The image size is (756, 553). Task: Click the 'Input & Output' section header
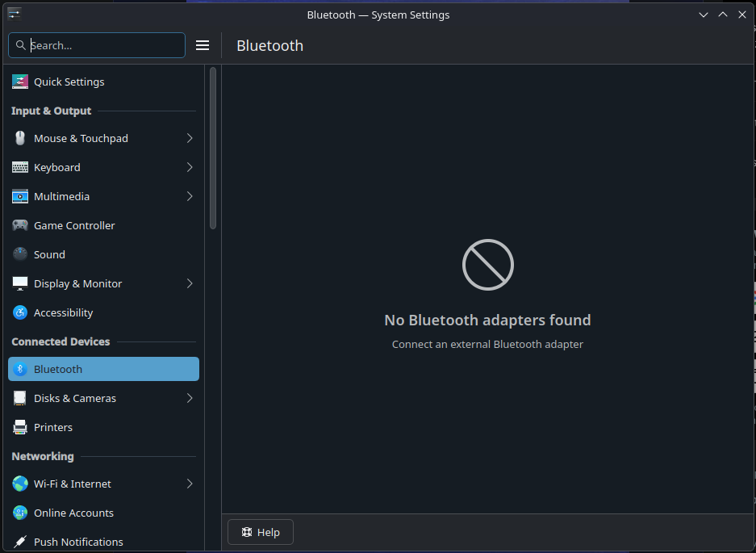tap(51, 111)
